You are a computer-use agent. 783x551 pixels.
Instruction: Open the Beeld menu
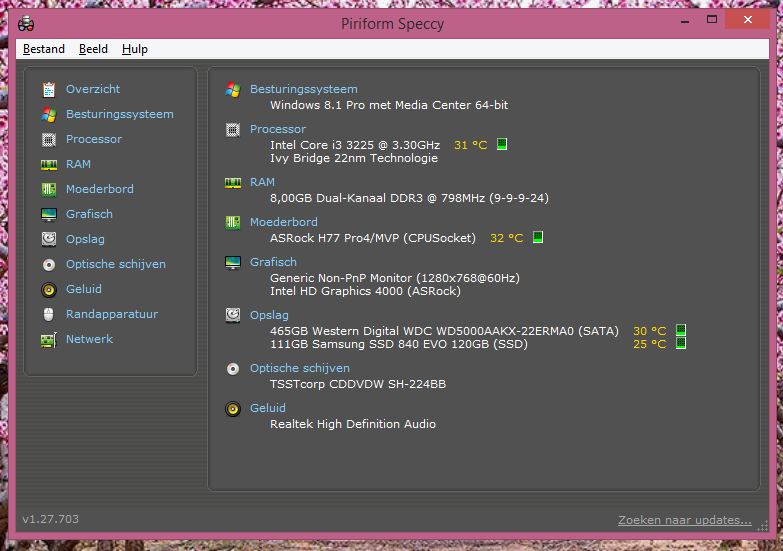pos(93,49)
